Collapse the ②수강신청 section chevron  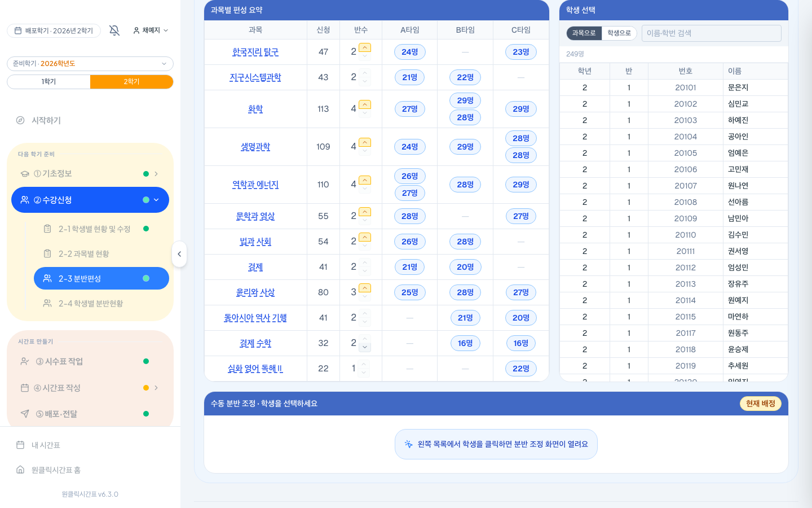pyautogui.click(x=156, y=200)
